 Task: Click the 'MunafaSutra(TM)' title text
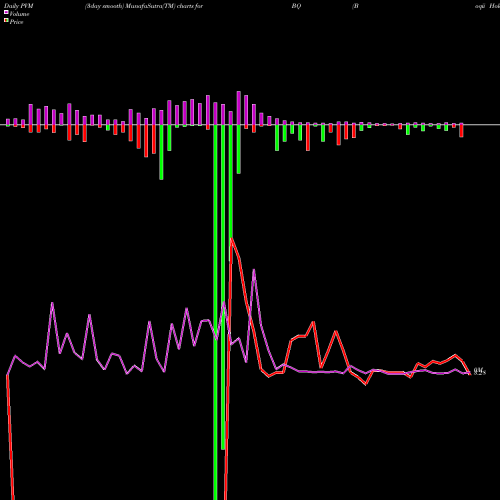pyautogui.click(x=151, y=6)
